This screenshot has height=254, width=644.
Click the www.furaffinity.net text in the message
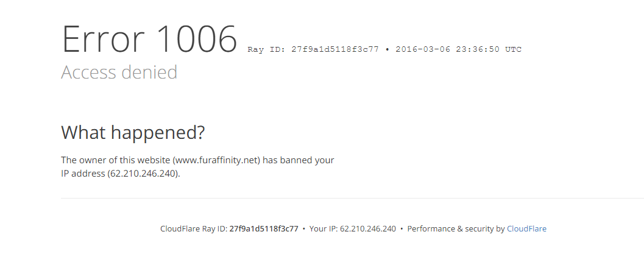(217, 160)
